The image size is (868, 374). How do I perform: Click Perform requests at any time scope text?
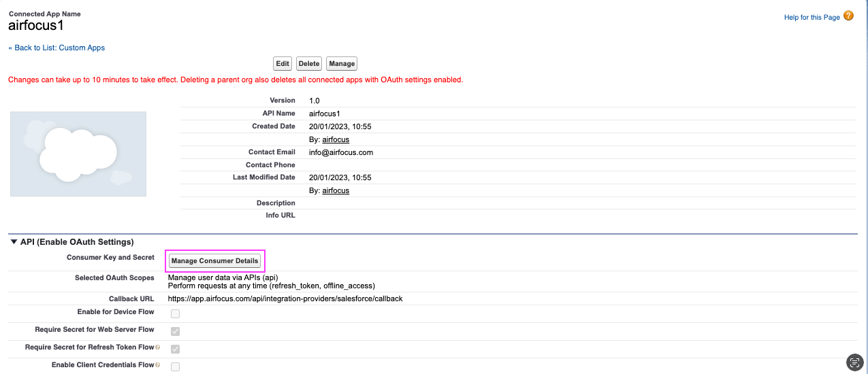tap(272, 286)
